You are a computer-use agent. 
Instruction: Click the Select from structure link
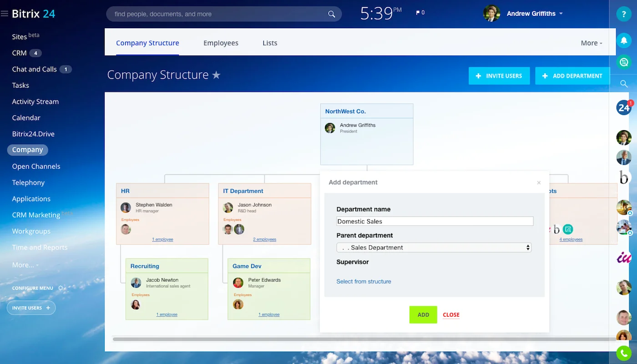point(364,282)
